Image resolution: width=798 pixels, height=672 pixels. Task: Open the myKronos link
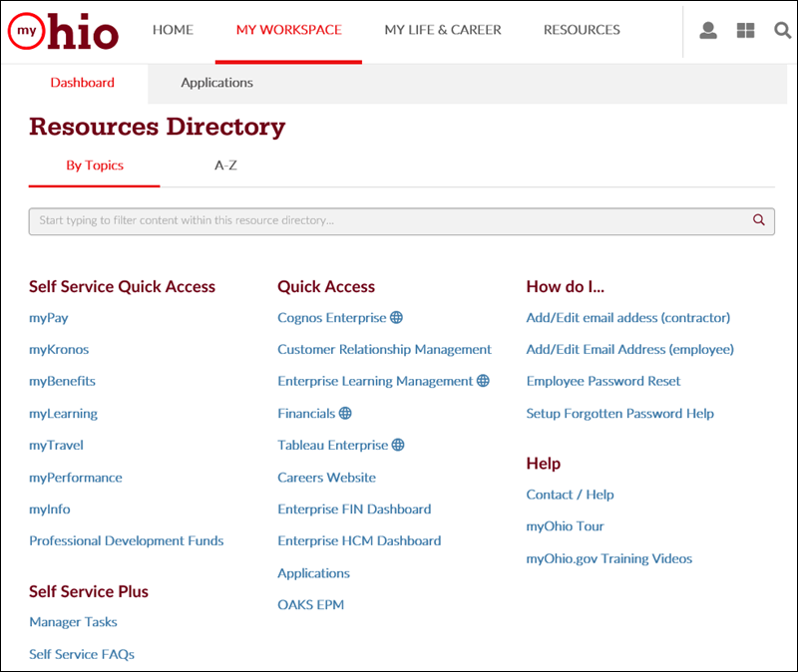(59, 350)
